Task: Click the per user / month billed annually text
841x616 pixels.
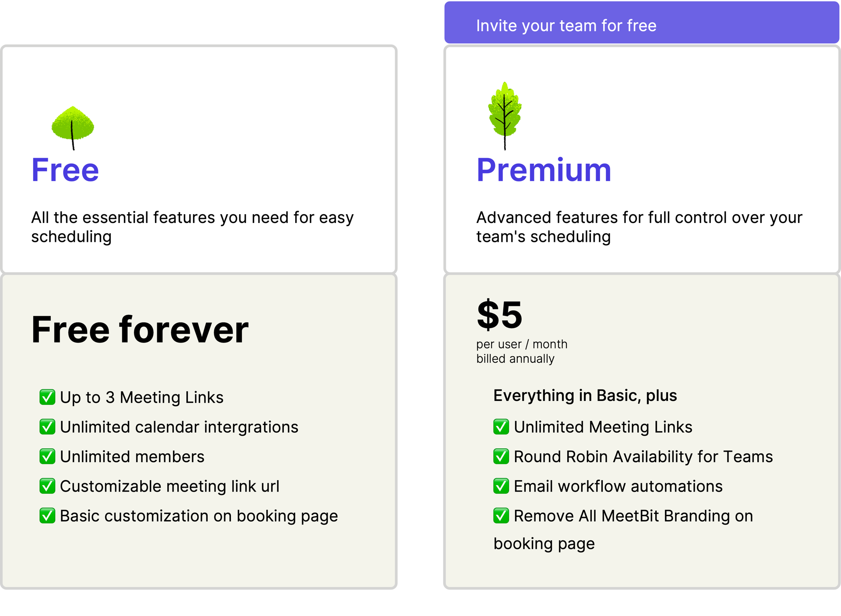Action: tap(522, 351)
